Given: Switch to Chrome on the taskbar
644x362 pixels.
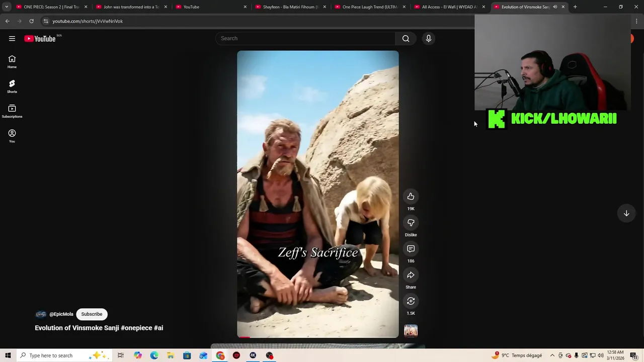Looking at the screenshot, I should pyautogui.click(x=220, y=355).
